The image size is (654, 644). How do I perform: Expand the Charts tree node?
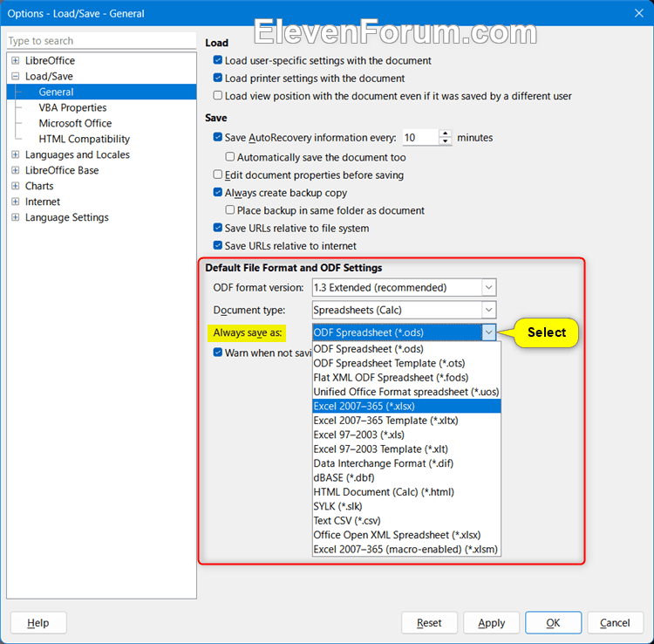[x=16, y=186]
